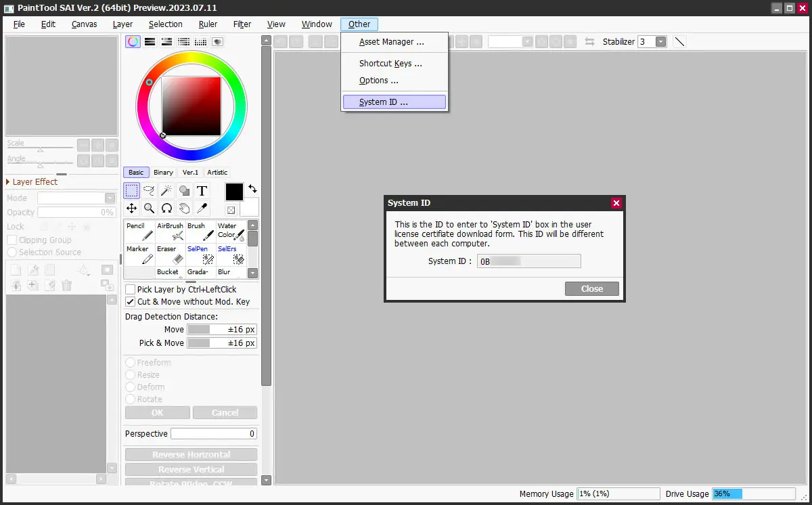Select the Color Picker eyedropper tool
This screenshot has width=812, height=505.
pos(201,208)
